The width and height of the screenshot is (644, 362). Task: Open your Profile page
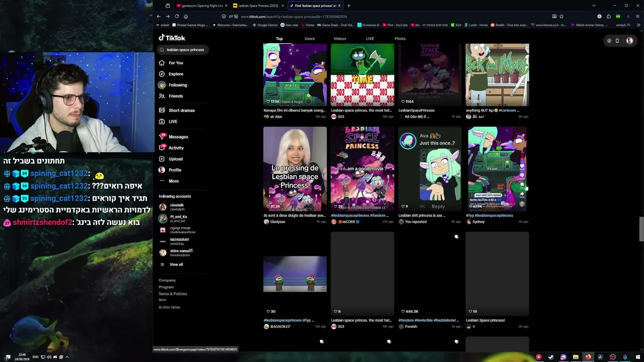pos(170,170)
